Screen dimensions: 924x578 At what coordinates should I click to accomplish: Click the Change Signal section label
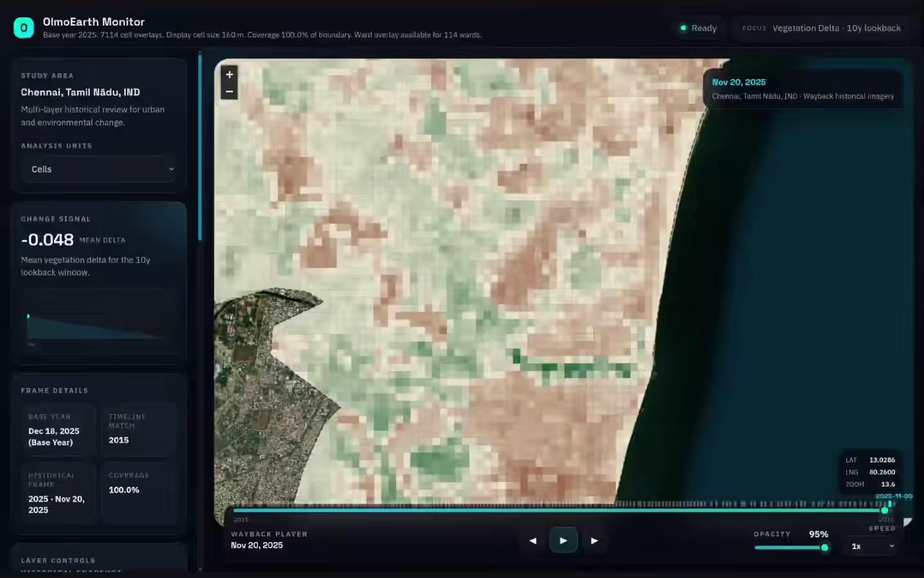(x=56, y=219)
